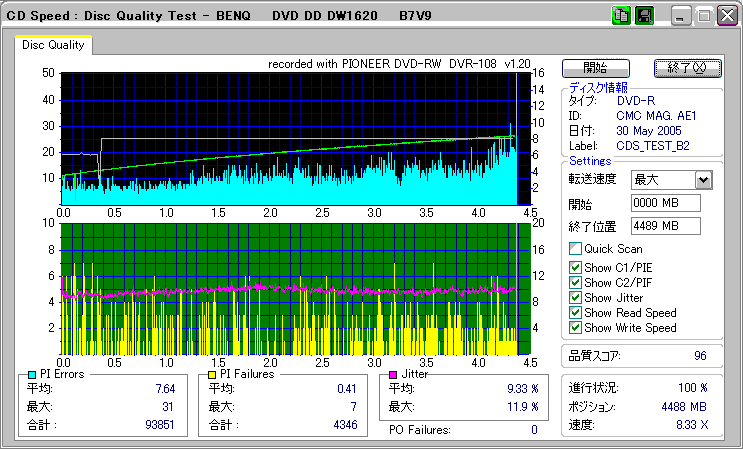This screenshot has width=743, height=449.
Task: Maximize the CD Speed window
Action: tap(703, 16)
